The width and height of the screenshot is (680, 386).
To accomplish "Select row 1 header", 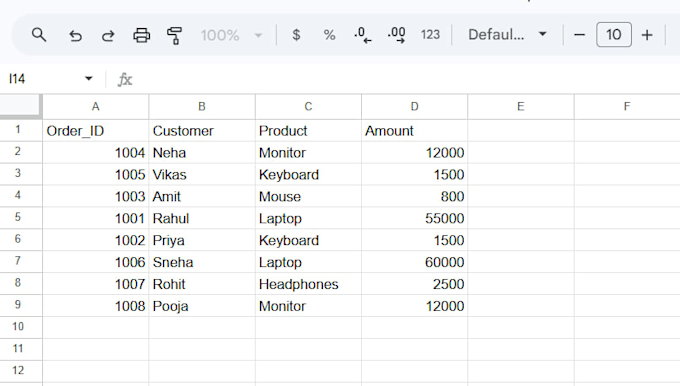I will (21, 130).
